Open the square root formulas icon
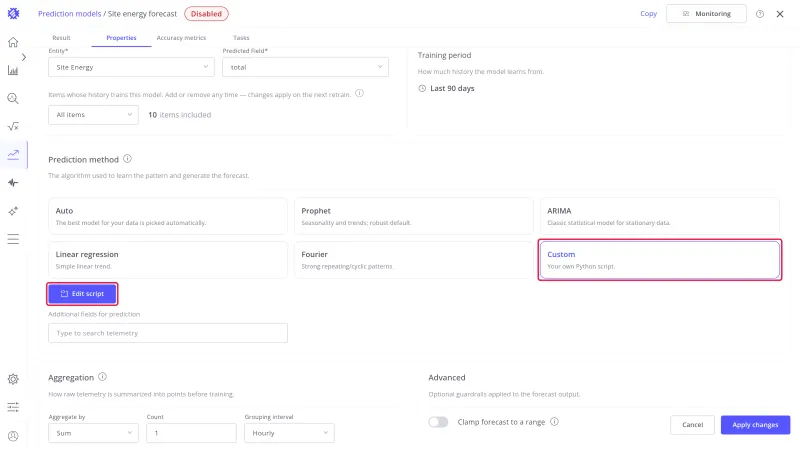Viewport: 800px width, 450px height. click(13, 127)
